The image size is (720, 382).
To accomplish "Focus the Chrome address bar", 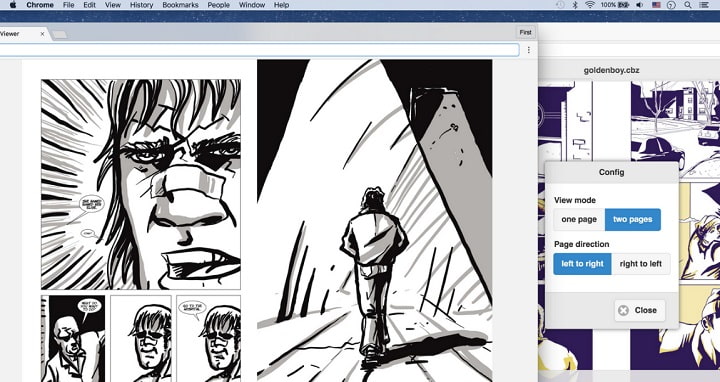I will point(259,50).
